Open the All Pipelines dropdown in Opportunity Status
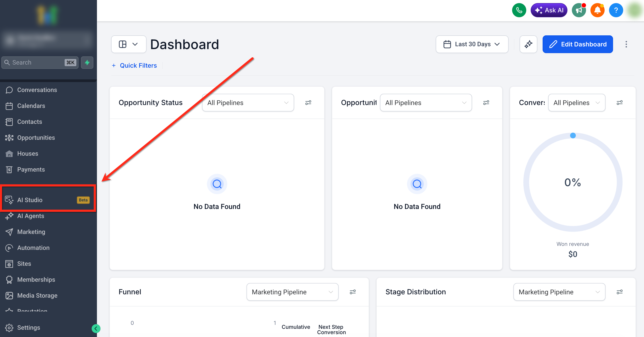This screenshot has height=337, width=644. tap(248, 103)
